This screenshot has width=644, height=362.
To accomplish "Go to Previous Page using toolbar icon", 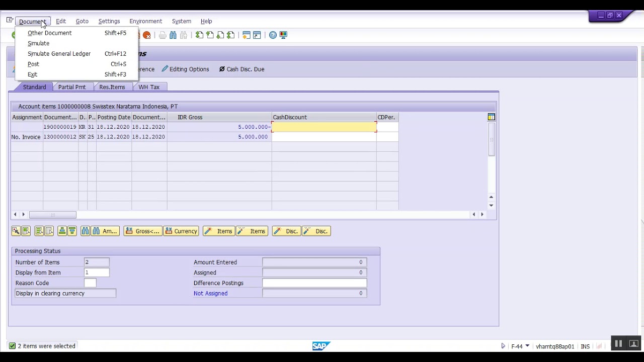I will (210, 35).
